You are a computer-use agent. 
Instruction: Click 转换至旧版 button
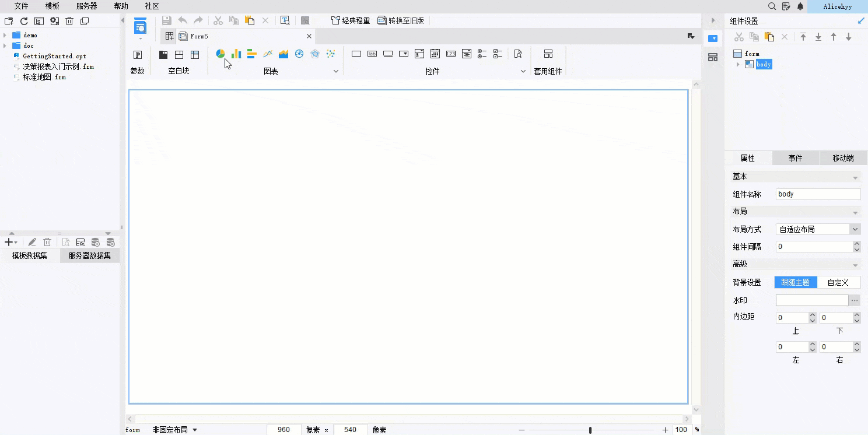click(401, 20)
